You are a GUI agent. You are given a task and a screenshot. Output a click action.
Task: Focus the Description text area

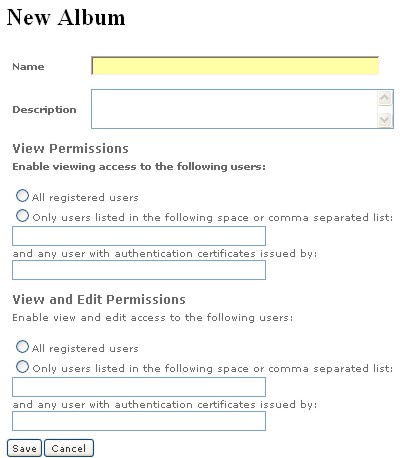click(x=235, y=109)
